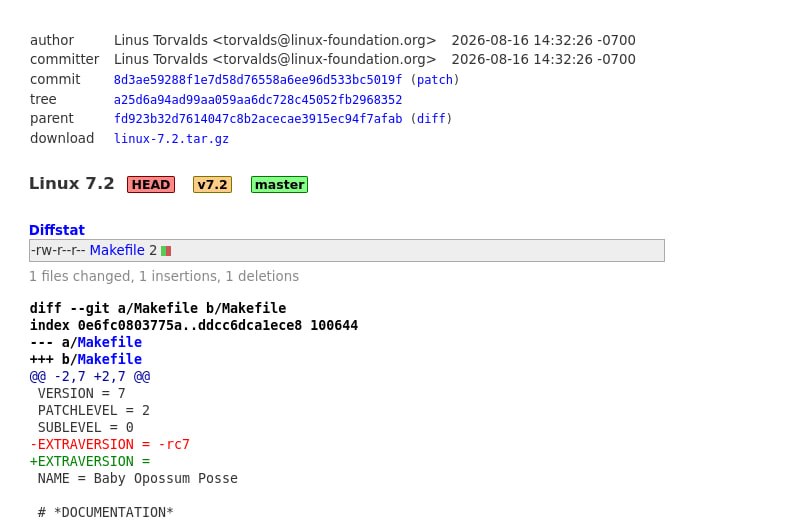Click the patch link
This screenshot has width=799, height=532.
(x=435, y=79)
